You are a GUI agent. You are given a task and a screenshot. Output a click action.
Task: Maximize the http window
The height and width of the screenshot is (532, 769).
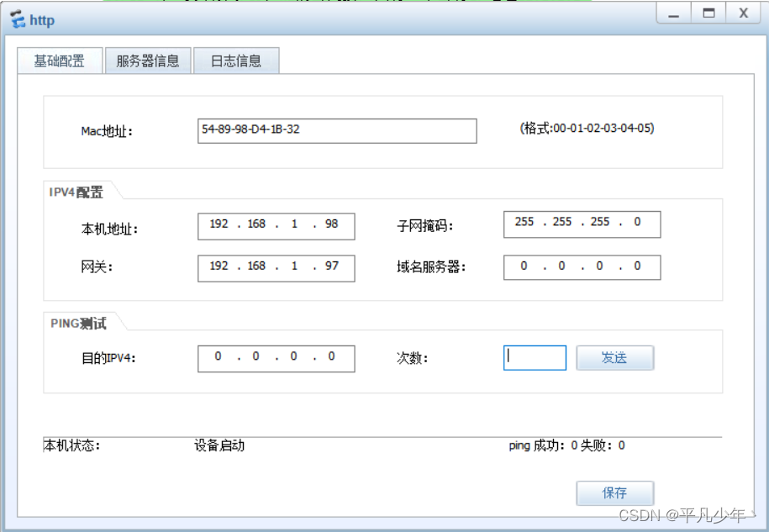click(x=708, y=13)
